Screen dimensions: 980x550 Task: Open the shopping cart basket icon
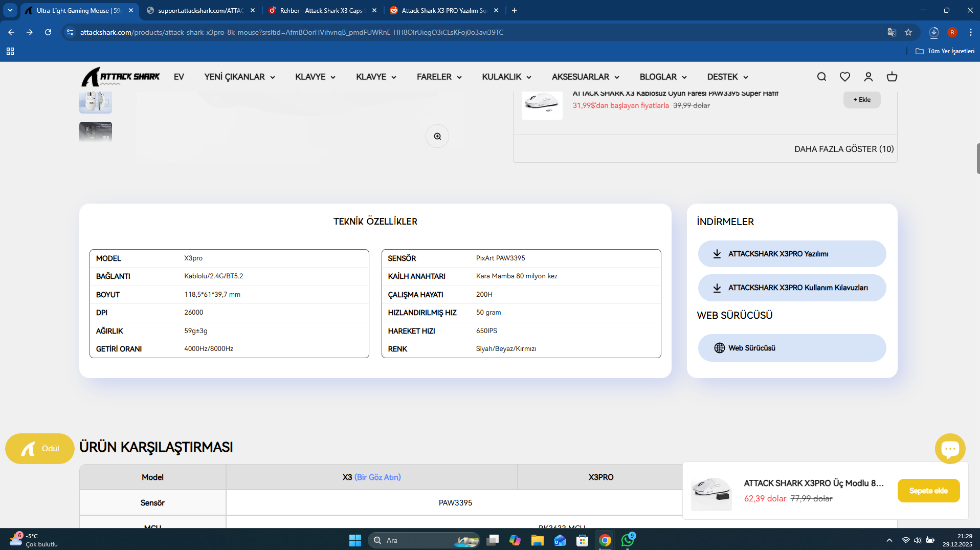pyautogui.click(x=892, y=77)
